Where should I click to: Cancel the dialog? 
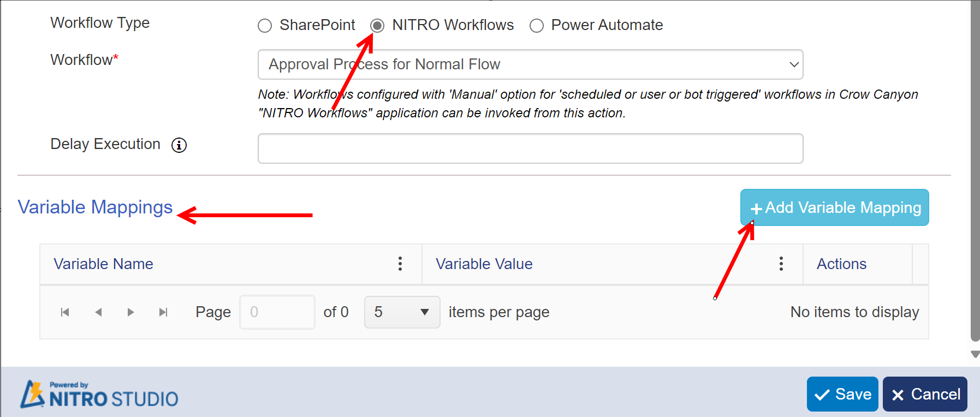click(x=925, y=394)
